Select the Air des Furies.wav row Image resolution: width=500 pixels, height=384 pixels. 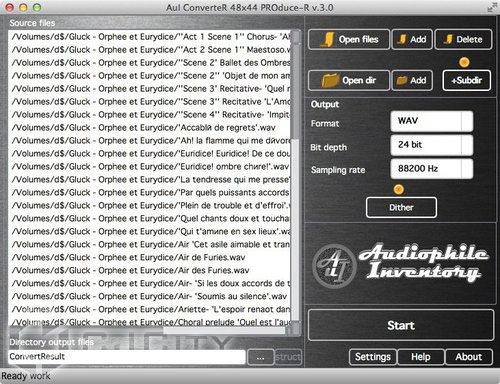[x=149, y=271]
